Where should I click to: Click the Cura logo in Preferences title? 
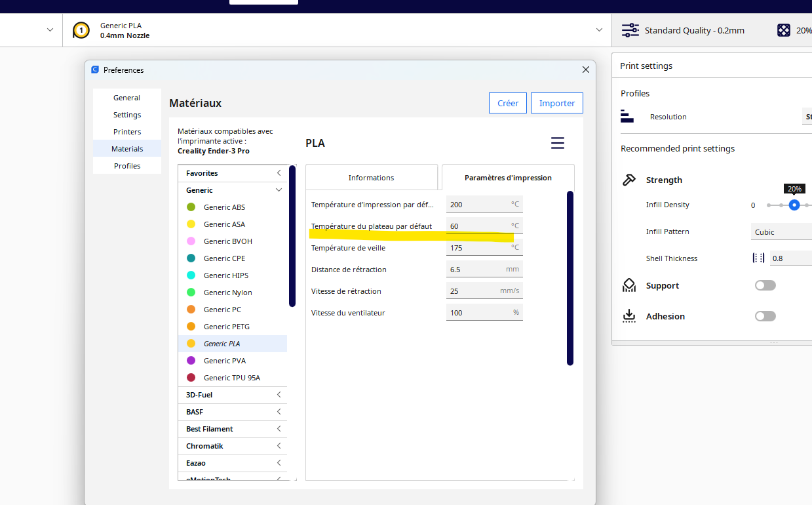tap(95, 70)
